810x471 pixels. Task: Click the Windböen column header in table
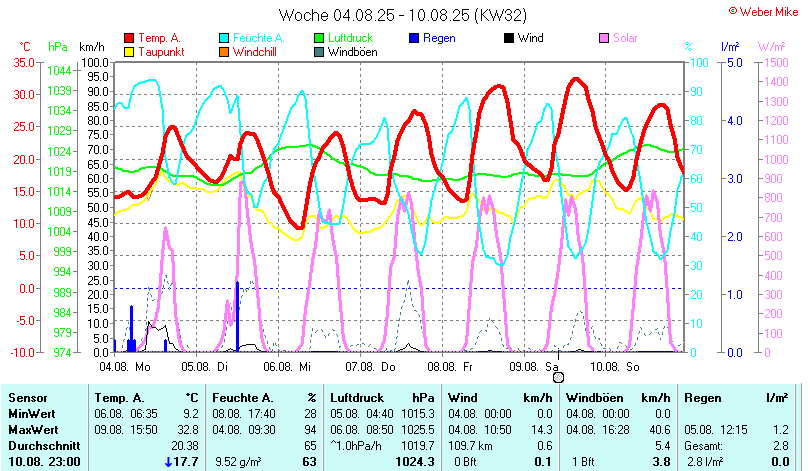tap(597, 398)
